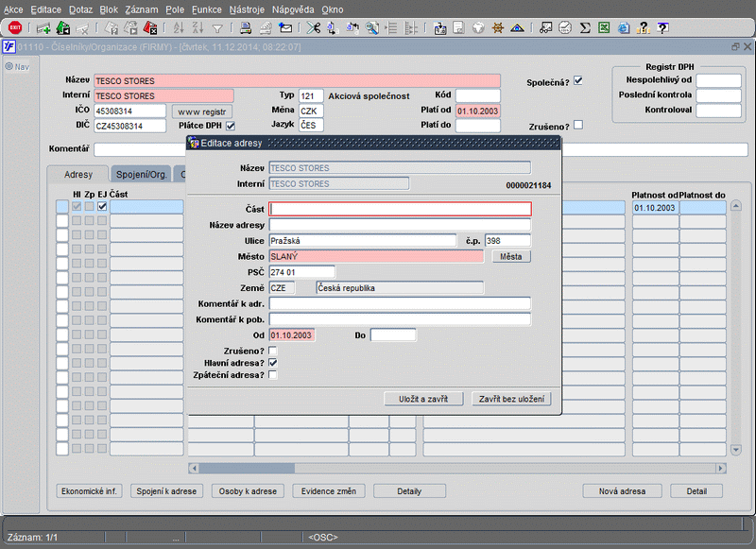
Task: Click the IČO field with 45308314
Action: (x=129, y=112)
